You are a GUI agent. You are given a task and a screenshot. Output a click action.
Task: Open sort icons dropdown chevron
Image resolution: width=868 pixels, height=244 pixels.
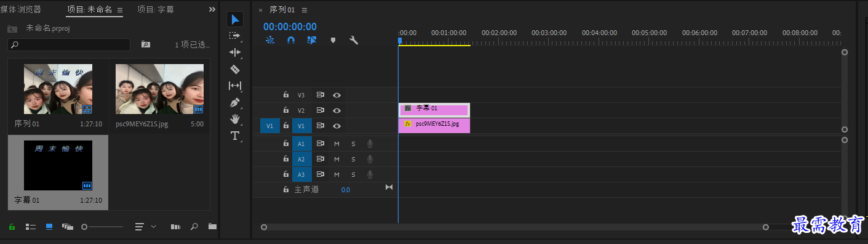point(153,227)
